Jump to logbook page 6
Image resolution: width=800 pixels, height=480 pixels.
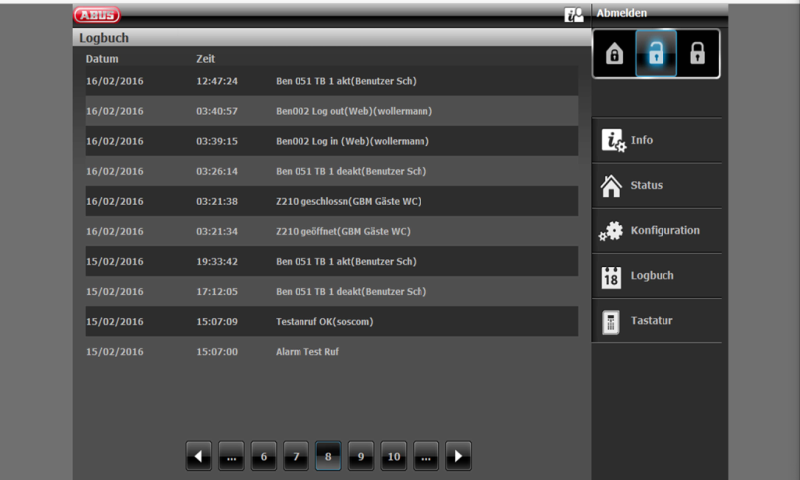(x=263, y=456)
